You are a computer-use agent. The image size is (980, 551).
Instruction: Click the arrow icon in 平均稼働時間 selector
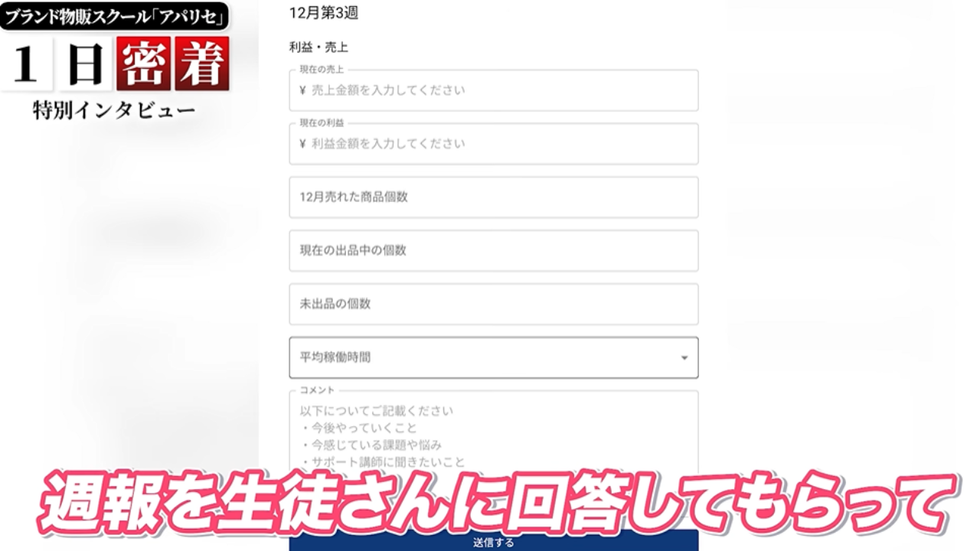pos(684,358)
